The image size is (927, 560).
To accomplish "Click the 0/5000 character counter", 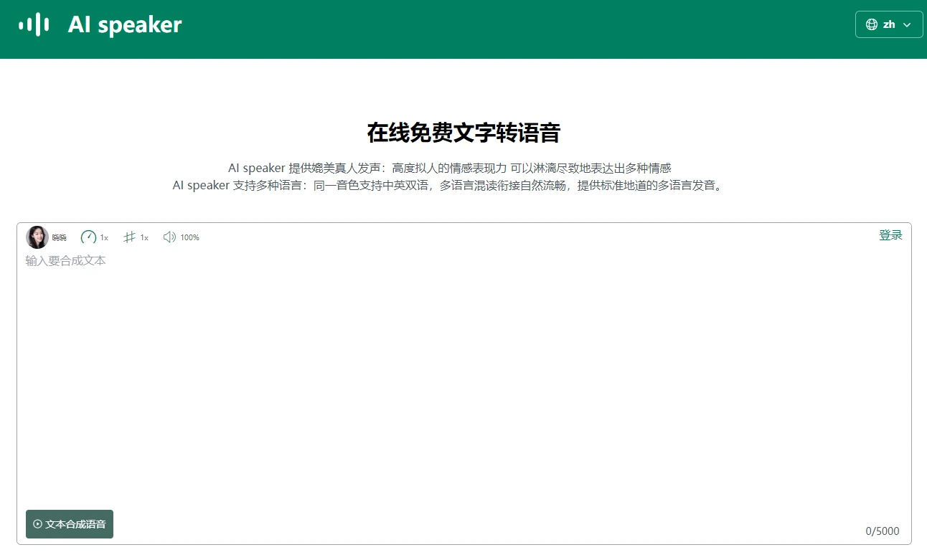I will pyautogui.click(x=882, y=531).
